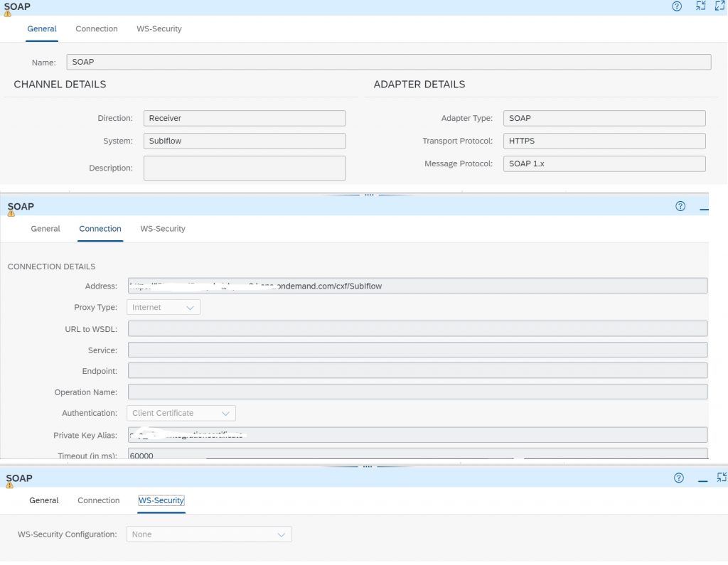
Task: Minimize the WS-Security Configuration panel
Action: click(703, 480)
